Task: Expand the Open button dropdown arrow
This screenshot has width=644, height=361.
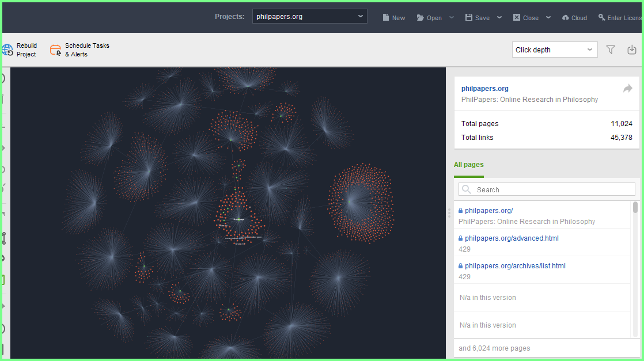Action: pos(452,17)
